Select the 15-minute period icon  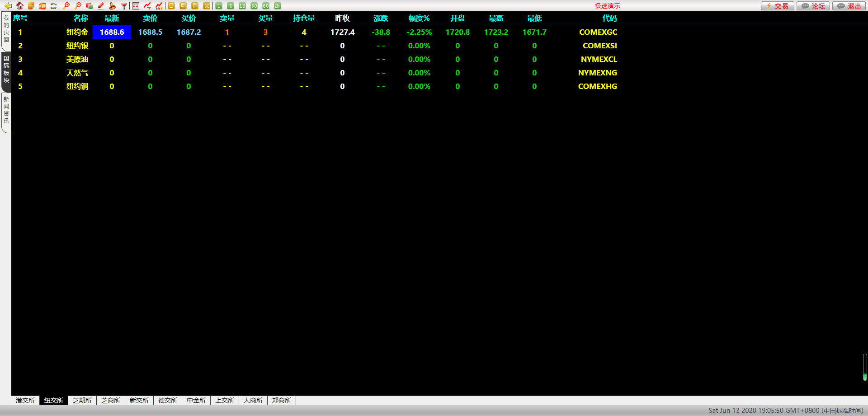coord(242,6)
